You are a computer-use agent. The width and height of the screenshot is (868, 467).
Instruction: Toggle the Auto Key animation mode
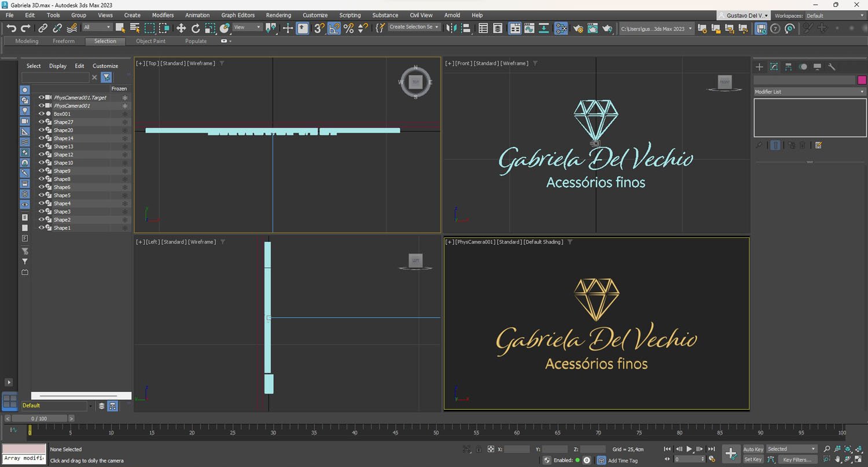753,449
